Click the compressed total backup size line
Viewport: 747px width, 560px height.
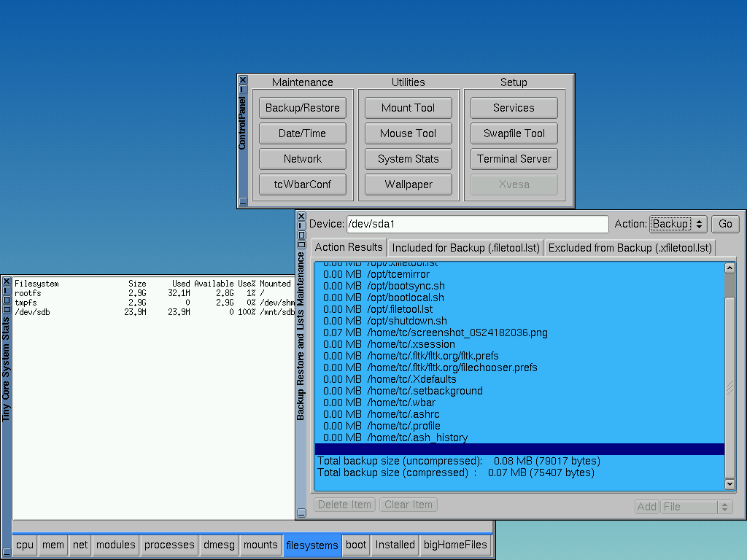click(519, 472)
